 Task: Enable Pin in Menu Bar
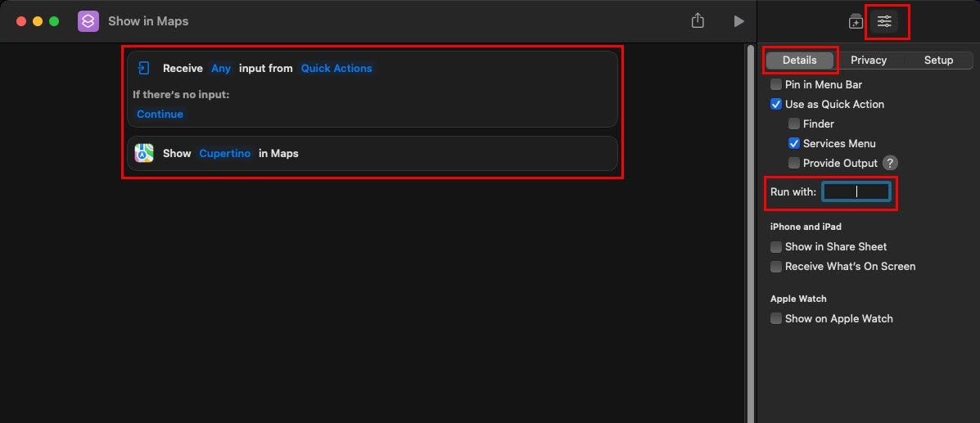pyautogui.click(x=775, y=84)
